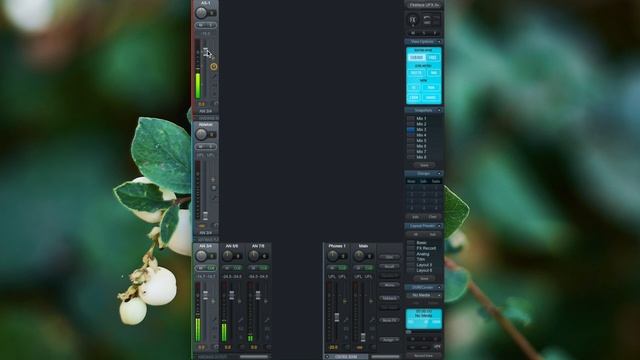This screenshot has height=360, width=640.
Task: Open the Phones 1 channel wrench settings
Action: (x=346, y=320)
